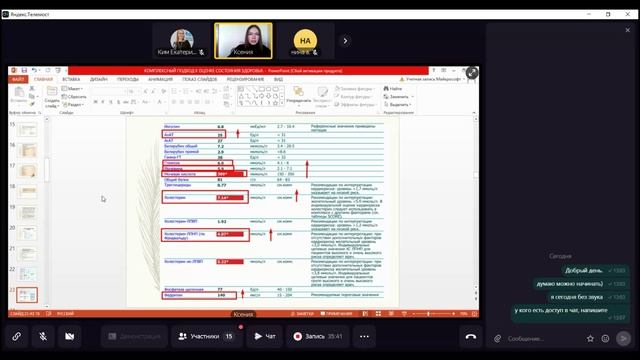Switch to the ДИЗАЙН ribbon tab

(x=99, y=79)
